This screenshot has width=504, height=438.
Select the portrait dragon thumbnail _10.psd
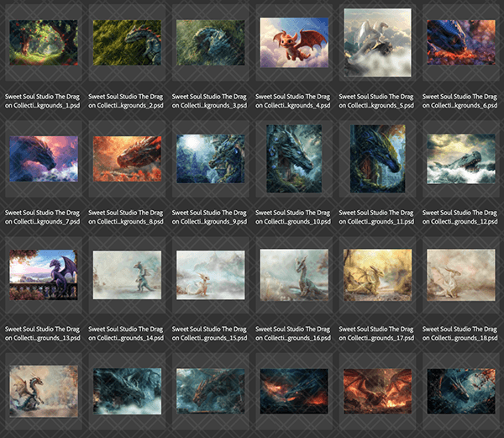pyautogui.click(x=294, y=159)
